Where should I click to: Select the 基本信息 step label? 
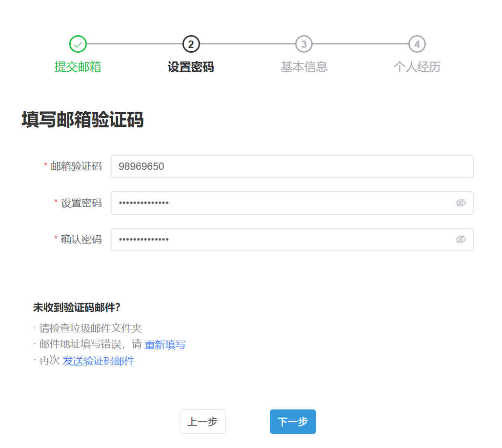(304, 67)
